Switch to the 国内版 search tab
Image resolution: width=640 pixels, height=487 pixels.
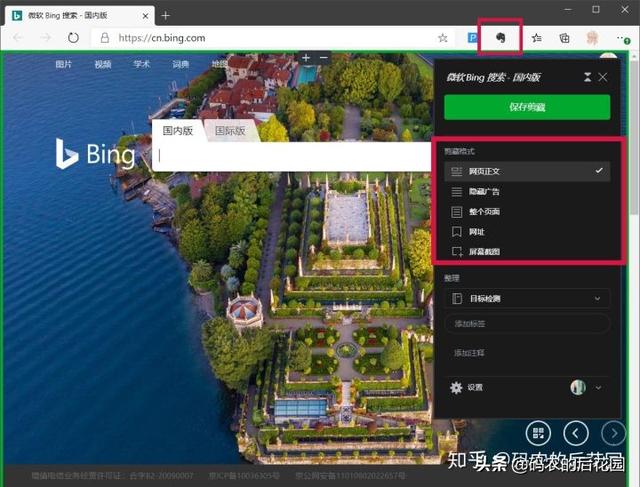(x=178, y=131)
